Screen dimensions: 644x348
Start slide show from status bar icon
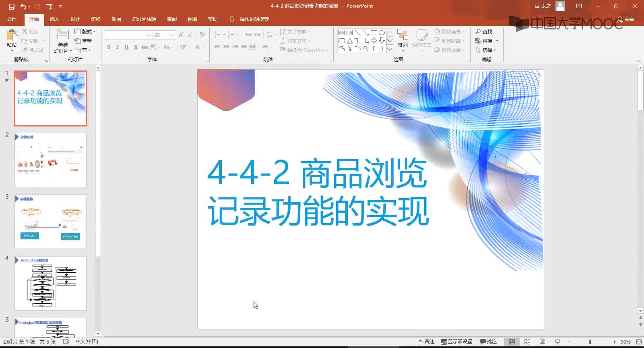coord(557,342)
